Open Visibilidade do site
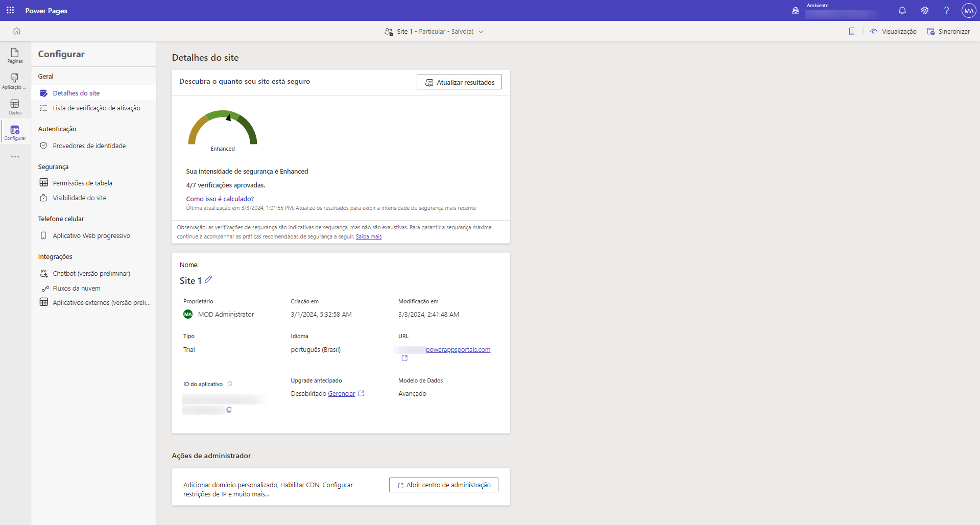The width and height of the screenshot is (980, 525). click(x=93, y=198)
